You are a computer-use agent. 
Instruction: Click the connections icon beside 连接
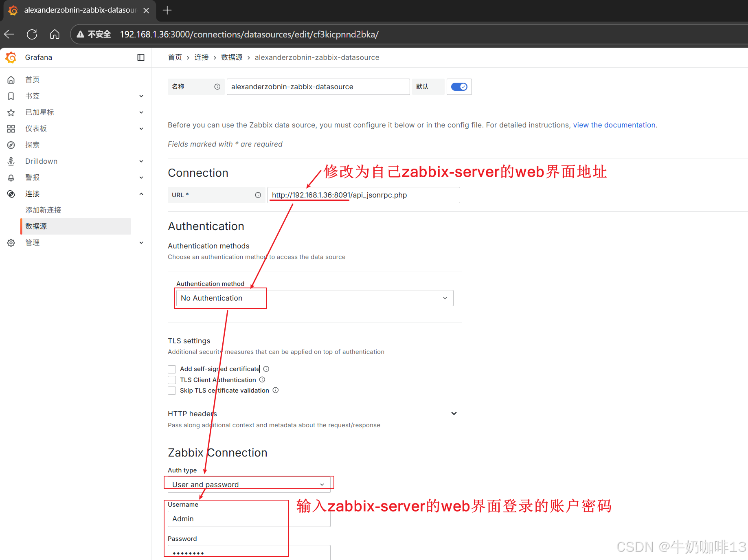(x=11, y=194)
